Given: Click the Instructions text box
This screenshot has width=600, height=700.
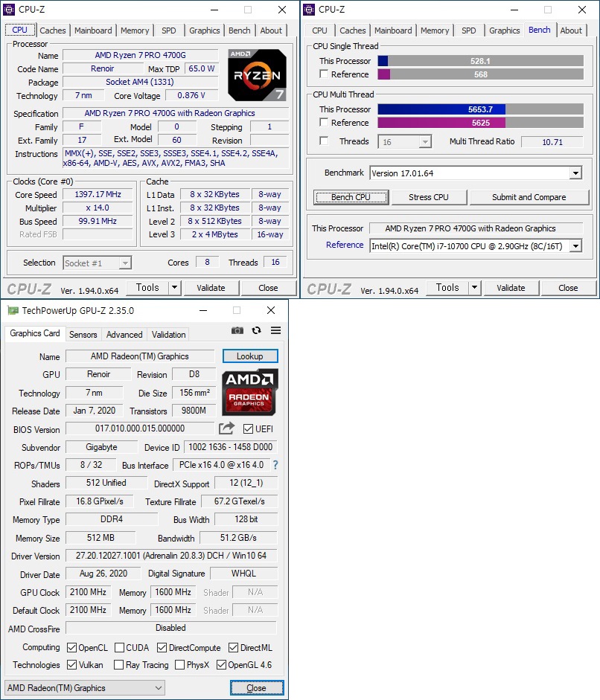Looking at the screenshot, I should [176, 158].
